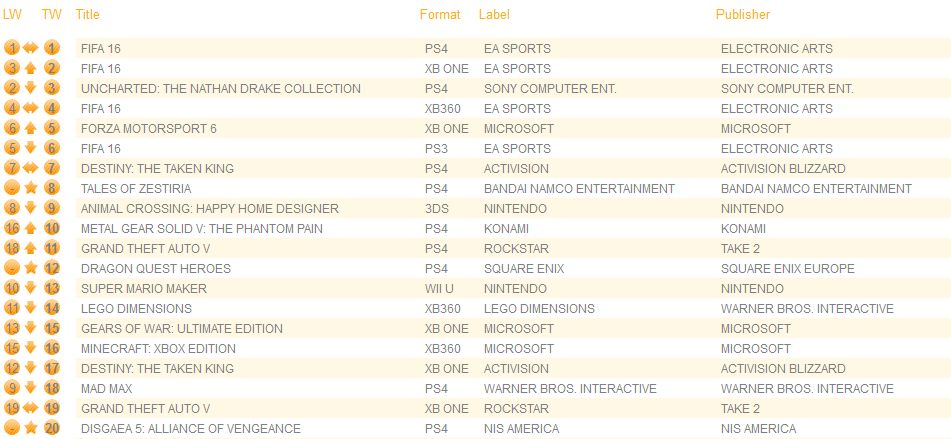Select Animal Crossing: Happy Home Designer title
951x439 pixels.
pos(210,209)
